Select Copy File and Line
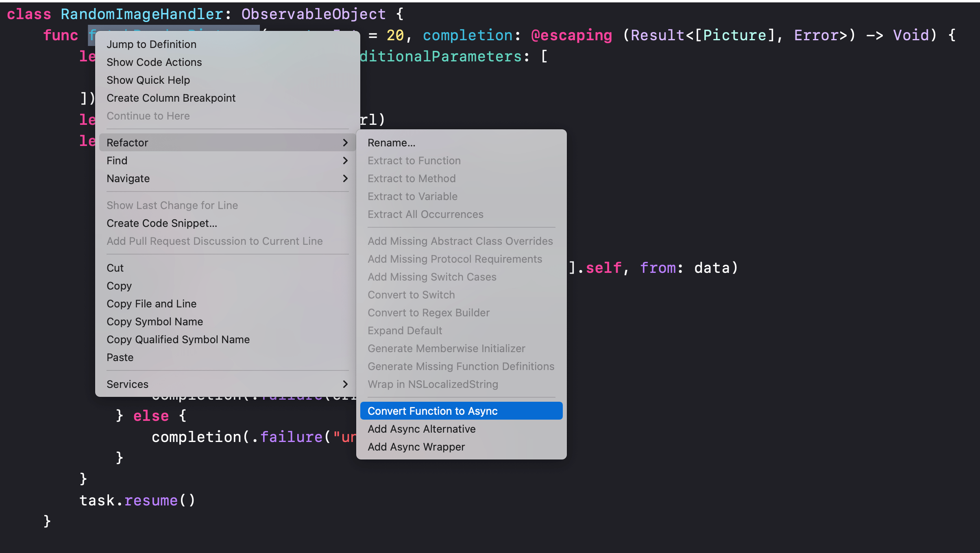 [x=151, y=303]
